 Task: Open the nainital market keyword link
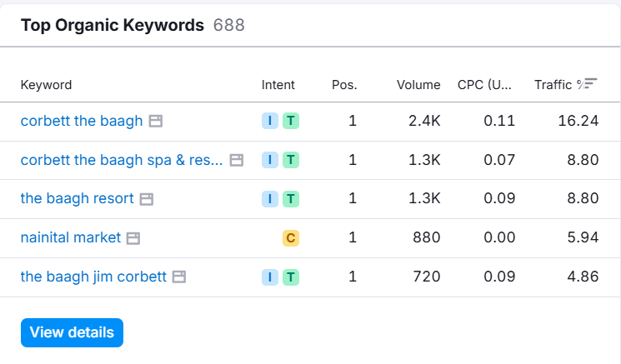pyautogui.click(x=71, y=238)
